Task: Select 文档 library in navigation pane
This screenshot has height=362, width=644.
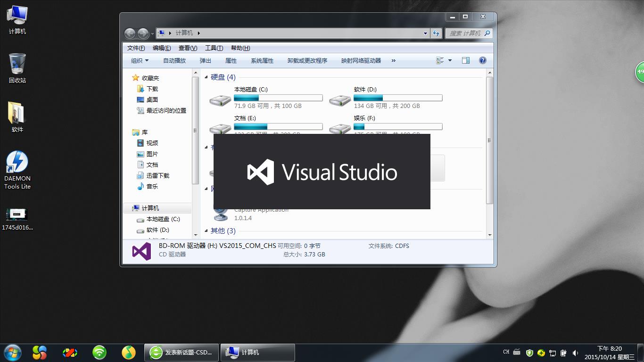Action: coord(147,165)
